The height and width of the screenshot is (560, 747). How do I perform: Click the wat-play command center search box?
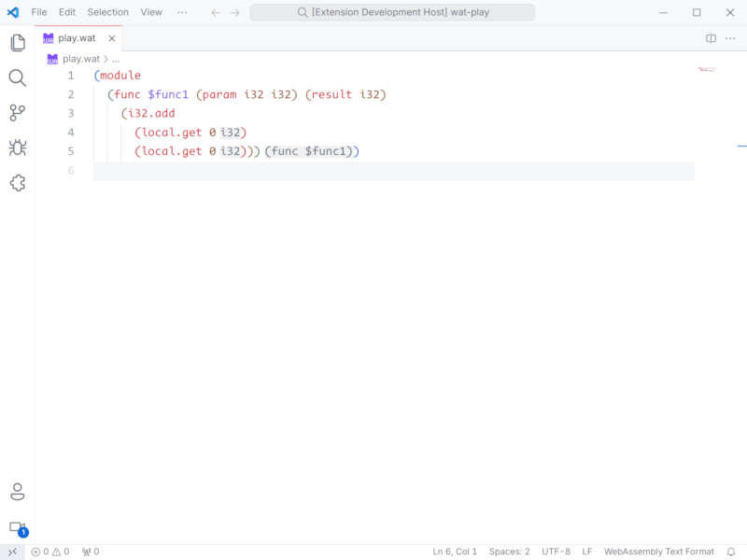click(x=392, y=12)
